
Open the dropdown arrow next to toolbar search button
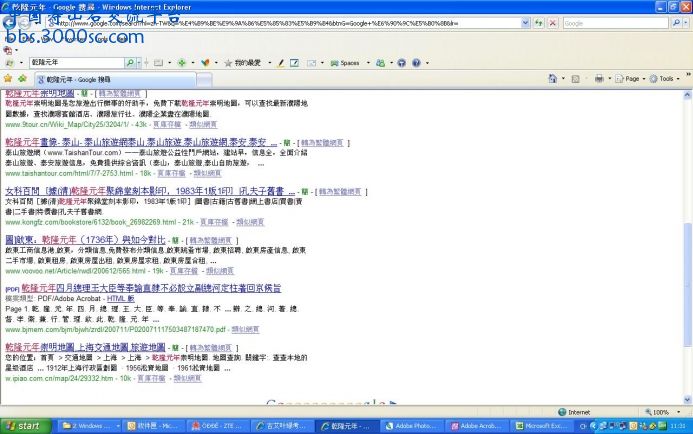point(139,63)
